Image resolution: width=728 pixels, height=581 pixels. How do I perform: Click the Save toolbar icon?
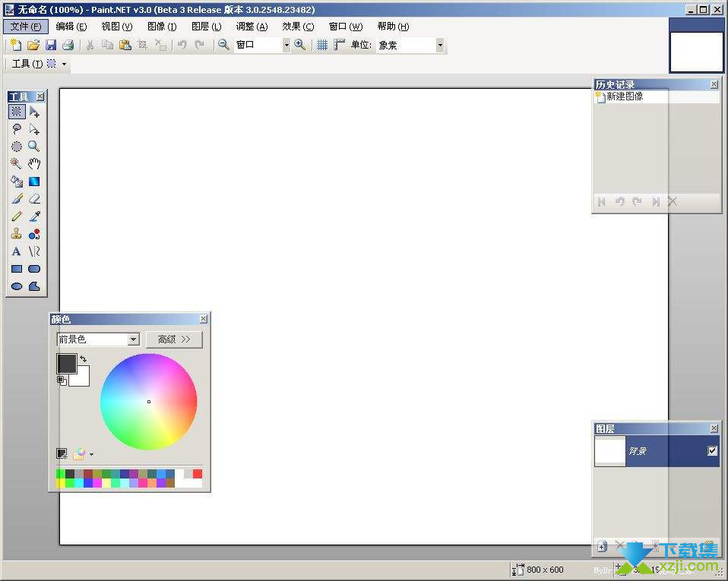click(51, 45)
